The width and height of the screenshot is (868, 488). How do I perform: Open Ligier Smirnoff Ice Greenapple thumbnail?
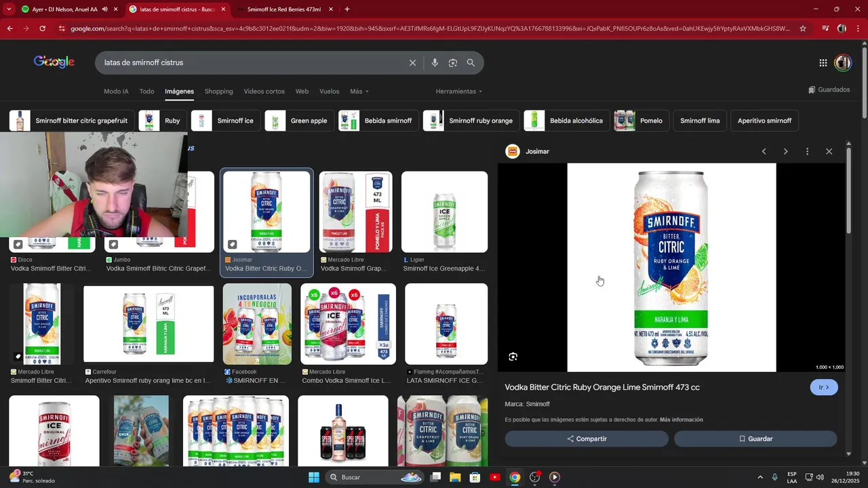(444, 212)
